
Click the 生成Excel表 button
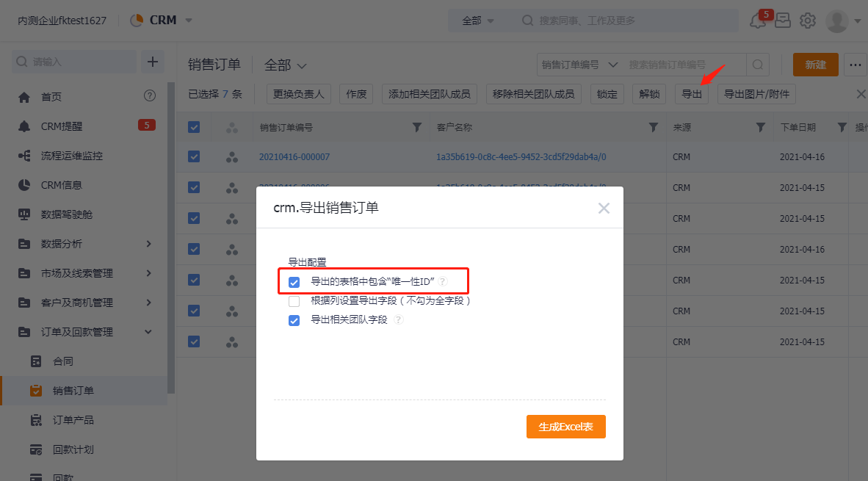click(565, 427)
